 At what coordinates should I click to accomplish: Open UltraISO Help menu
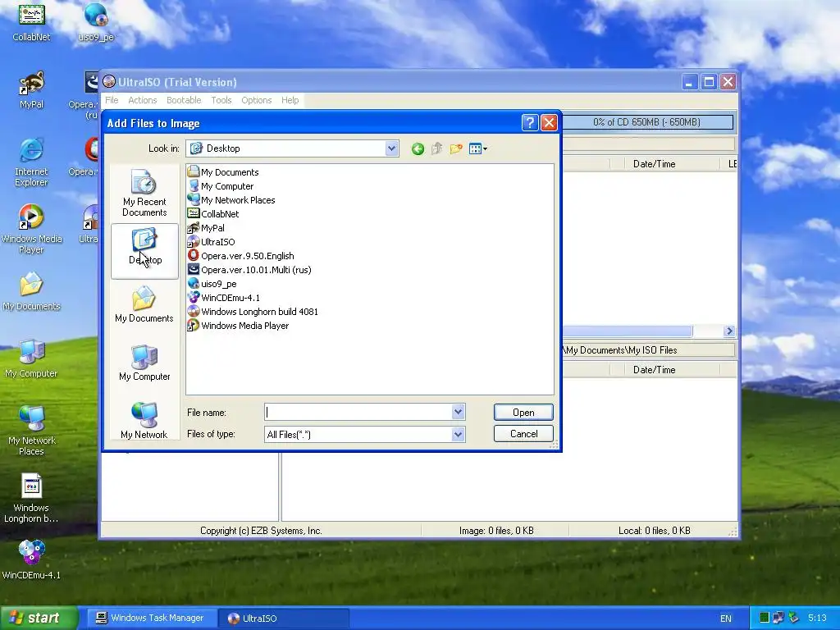coord(290,100)
